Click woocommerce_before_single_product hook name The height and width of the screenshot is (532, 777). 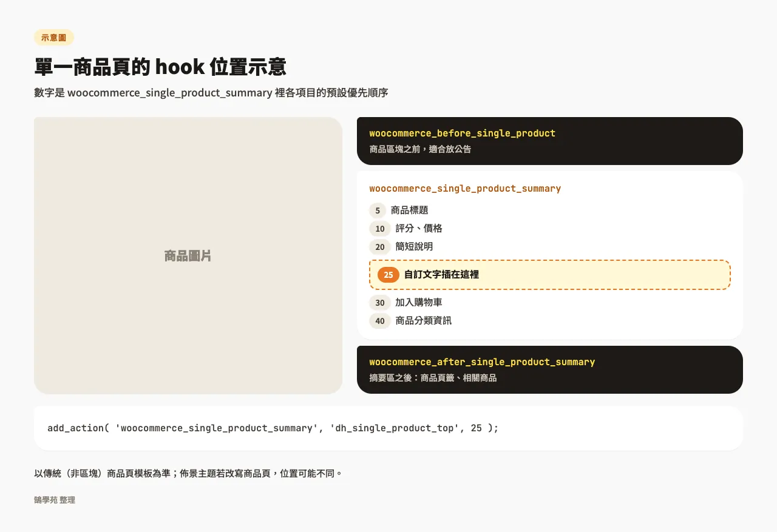click(463, 133)
